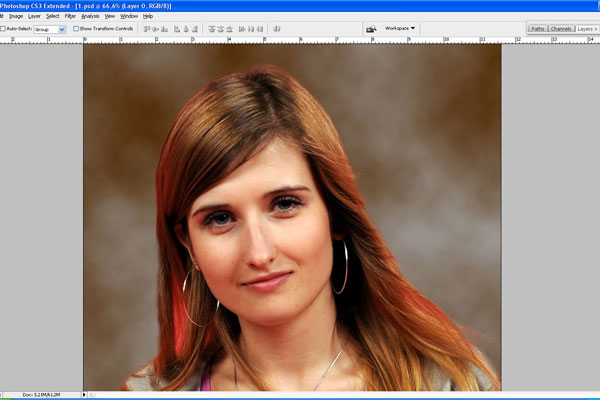Image resolution: width=600 pixels, height=400 pixels.
Task: Open the Help menu
Action: [x=148, y=16]
